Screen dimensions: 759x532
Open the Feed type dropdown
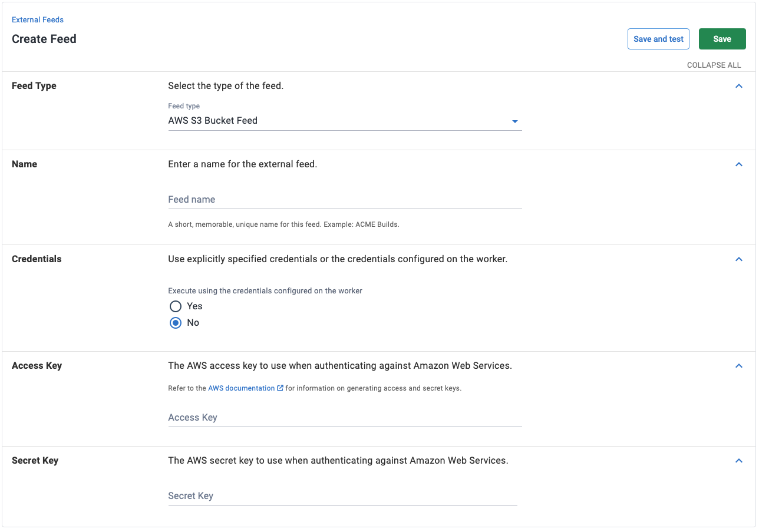(345, 121)
